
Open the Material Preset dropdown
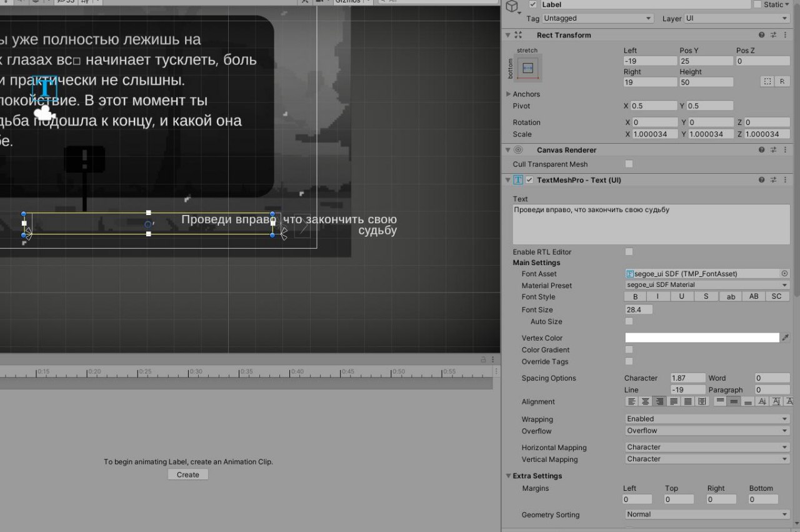[707, 285]
